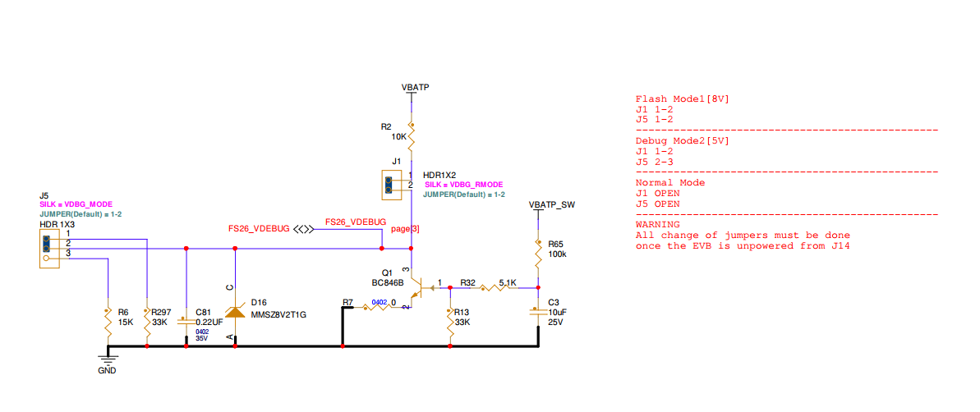This screenshot has height=412, width=980.
Task: Select the 15K value of R6
Action: (125, 322)
